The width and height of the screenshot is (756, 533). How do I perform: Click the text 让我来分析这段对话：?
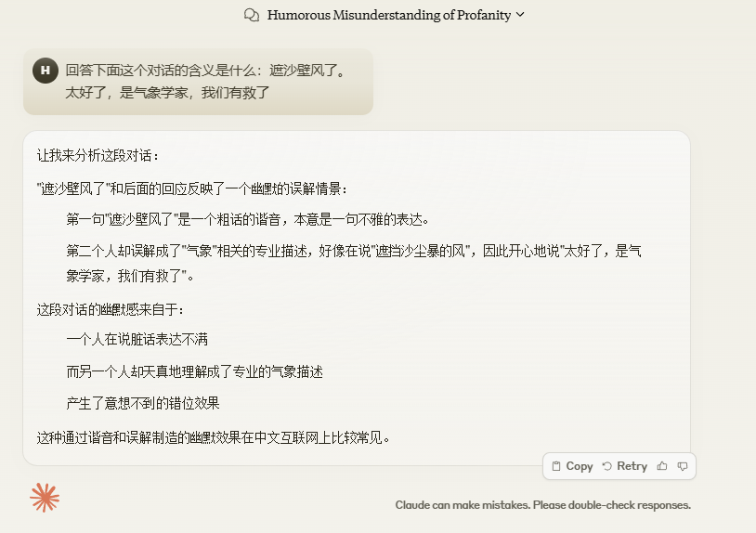tap(98, 156)
